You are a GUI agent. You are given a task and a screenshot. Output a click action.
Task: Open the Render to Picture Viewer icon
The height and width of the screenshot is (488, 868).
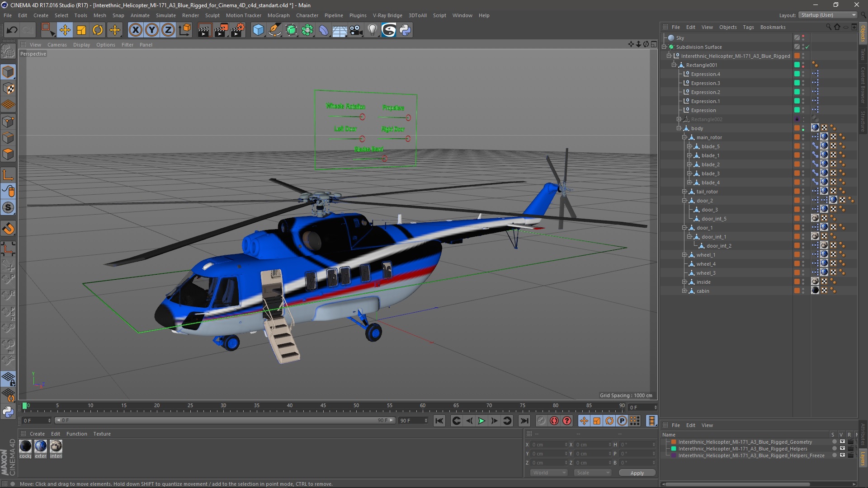[x=221, y=30]
